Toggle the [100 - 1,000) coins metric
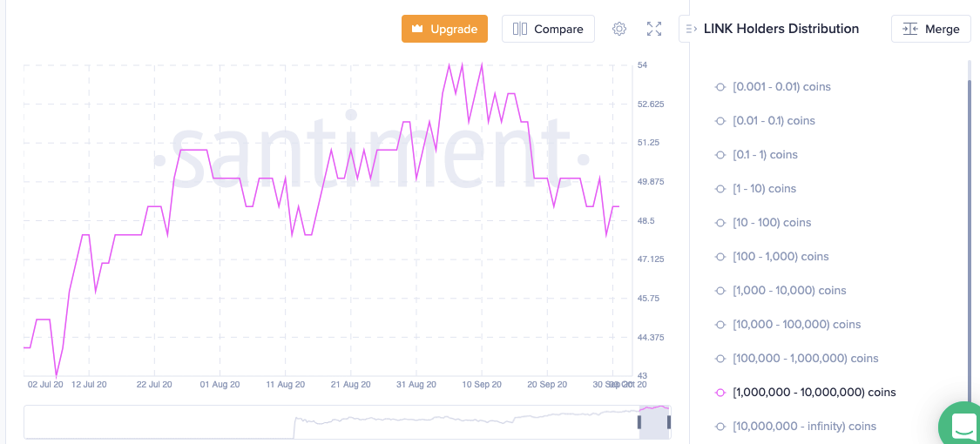This screenshot has width=980, height=444. point(773,257)
